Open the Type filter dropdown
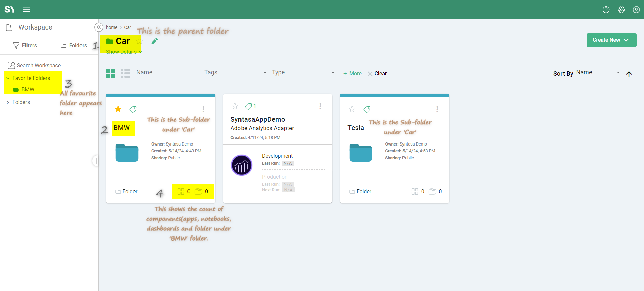Screen dimensions: 644x291 pos(304,73)
